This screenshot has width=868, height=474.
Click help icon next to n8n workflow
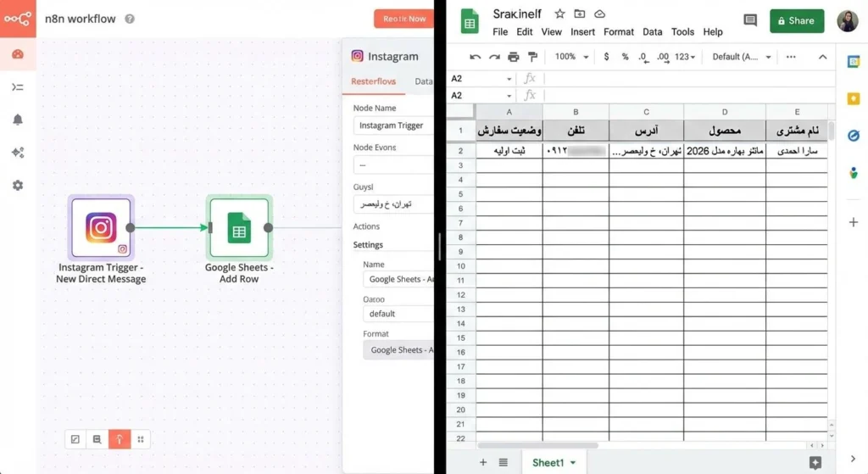pos(130,19)
